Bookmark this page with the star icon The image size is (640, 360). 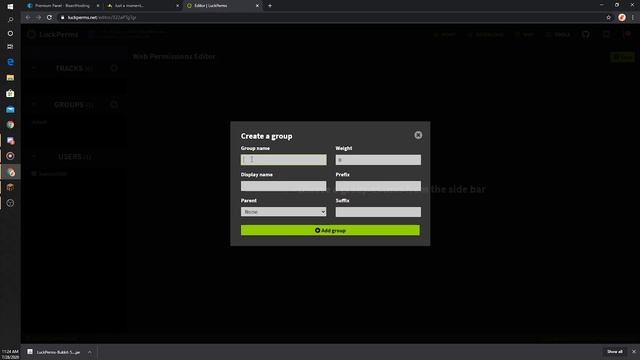click(x=609, y=18)
